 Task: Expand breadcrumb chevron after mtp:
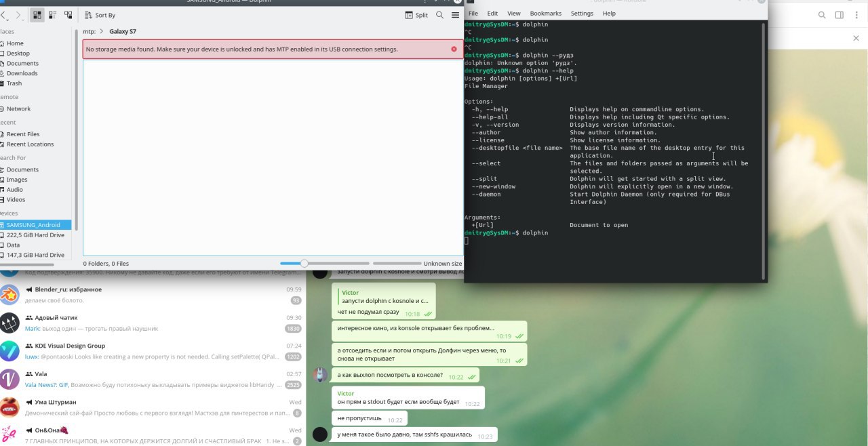click(102, 31)
